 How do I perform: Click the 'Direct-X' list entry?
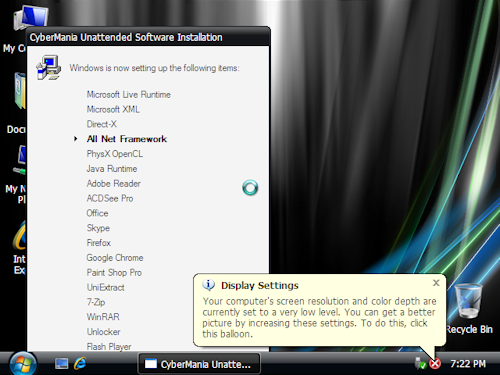(x=102, y=124)
